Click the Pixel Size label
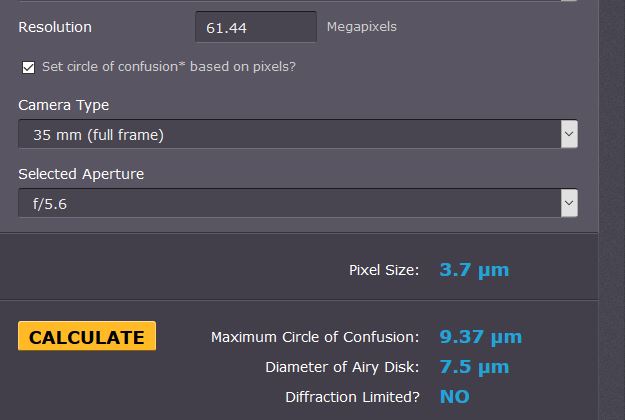The height and width of the screenshot is (420, 625). point(384,270)
